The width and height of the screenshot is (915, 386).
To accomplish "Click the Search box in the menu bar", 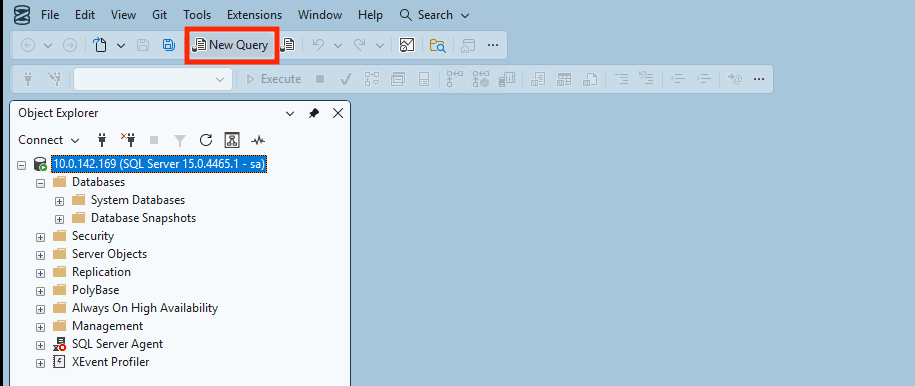I will (435, 15).
